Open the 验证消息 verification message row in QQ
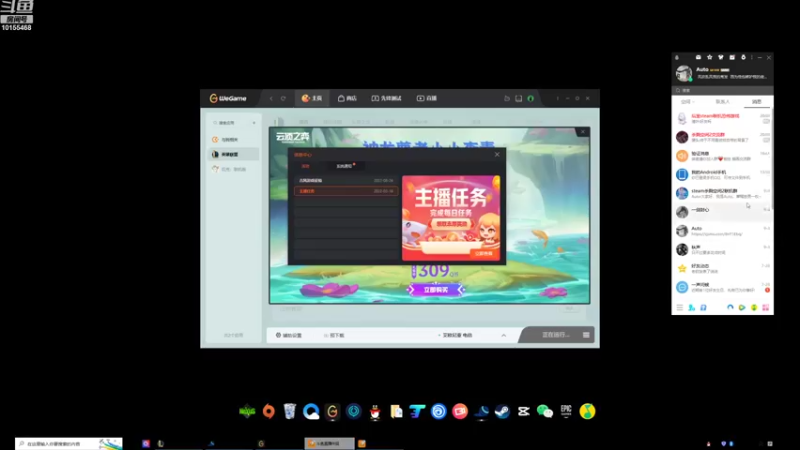This screenshot has width=800, height=450. pos(721,156)
